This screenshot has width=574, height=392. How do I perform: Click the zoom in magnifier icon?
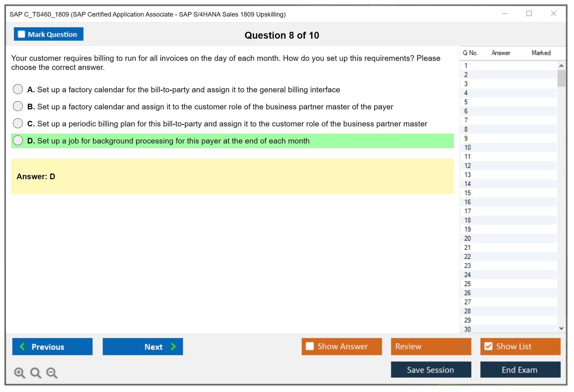click(19, 373)
